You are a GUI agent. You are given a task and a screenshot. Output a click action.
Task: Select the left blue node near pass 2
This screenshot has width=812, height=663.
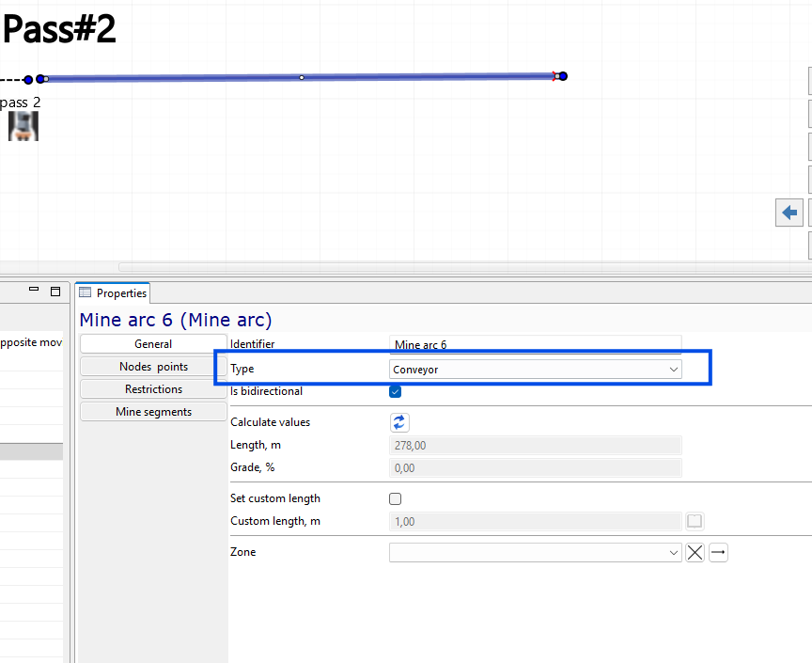coord(28,79)
